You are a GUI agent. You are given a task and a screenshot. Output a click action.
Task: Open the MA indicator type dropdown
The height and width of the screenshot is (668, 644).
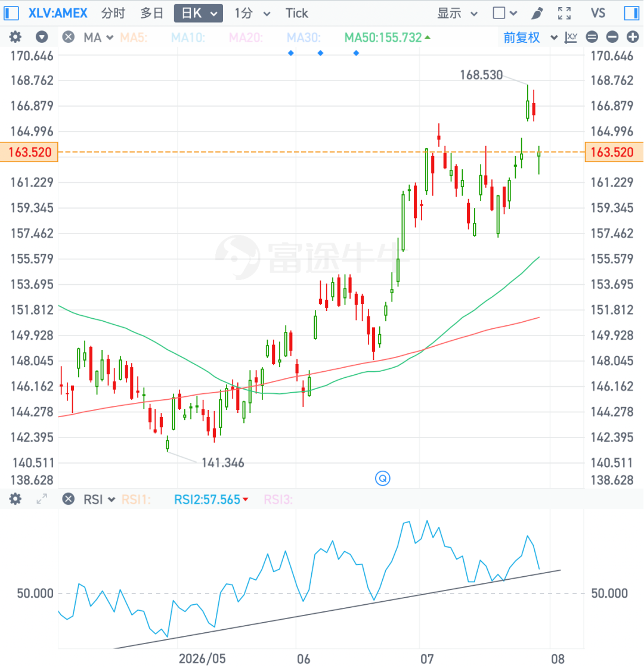pyautogui.click(x=98, y=38)
